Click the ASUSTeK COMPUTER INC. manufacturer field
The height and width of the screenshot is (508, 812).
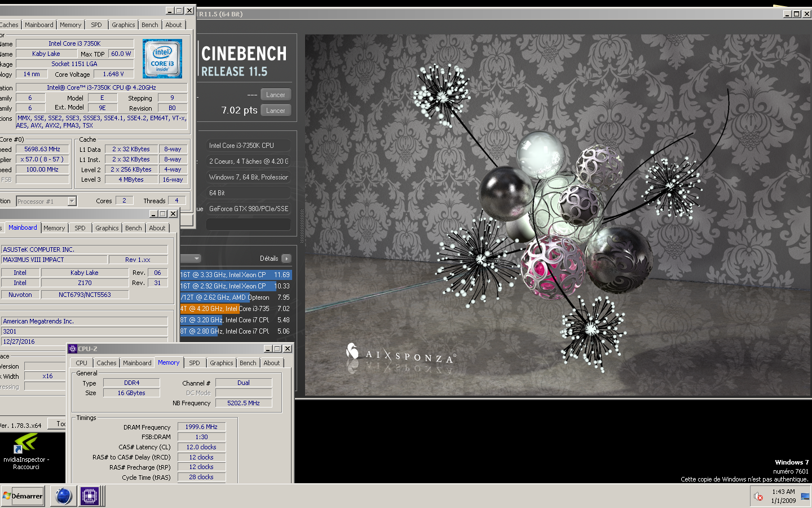coord(85,249)
